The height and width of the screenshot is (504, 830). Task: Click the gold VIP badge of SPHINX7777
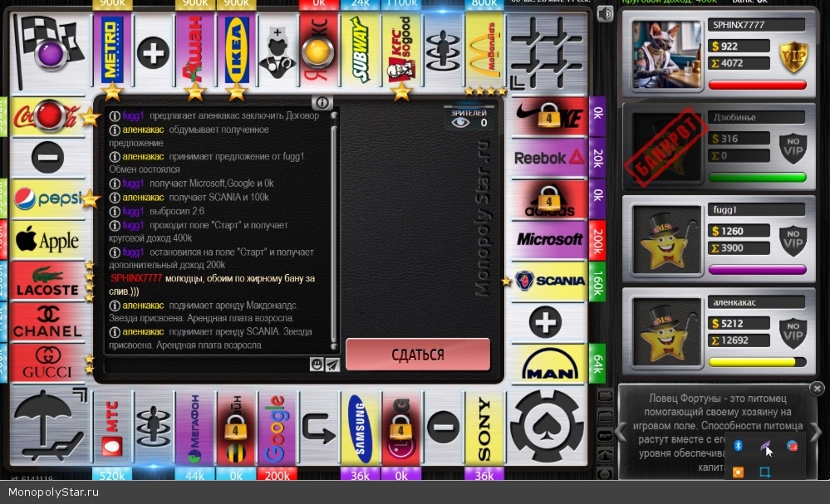click(x=793, y=56)
